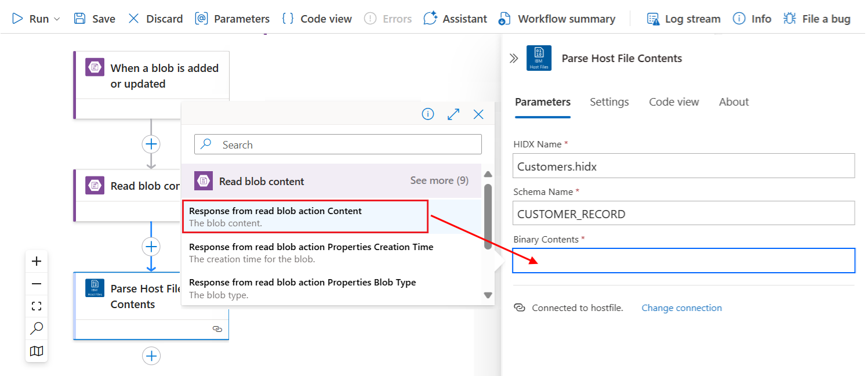Open the About tab
The width and height of the screenshot is (868, 376).
point(733,102)
